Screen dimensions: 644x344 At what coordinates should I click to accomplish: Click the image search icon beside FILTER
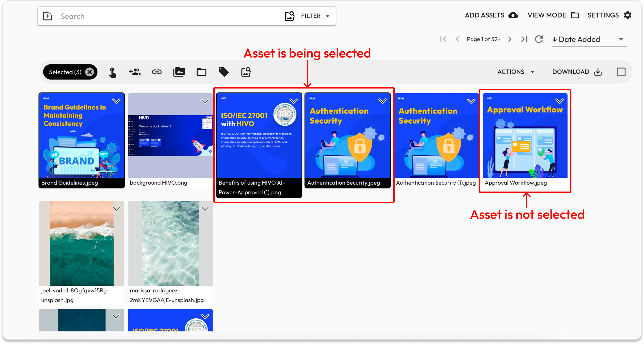[290, 16]
